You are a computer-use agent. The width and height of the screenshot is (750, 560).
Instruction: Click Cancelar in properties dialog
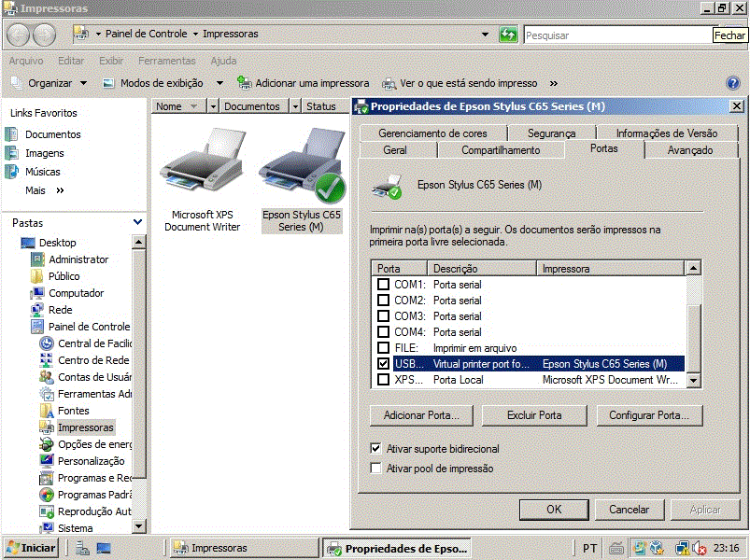tap(629, 510)
